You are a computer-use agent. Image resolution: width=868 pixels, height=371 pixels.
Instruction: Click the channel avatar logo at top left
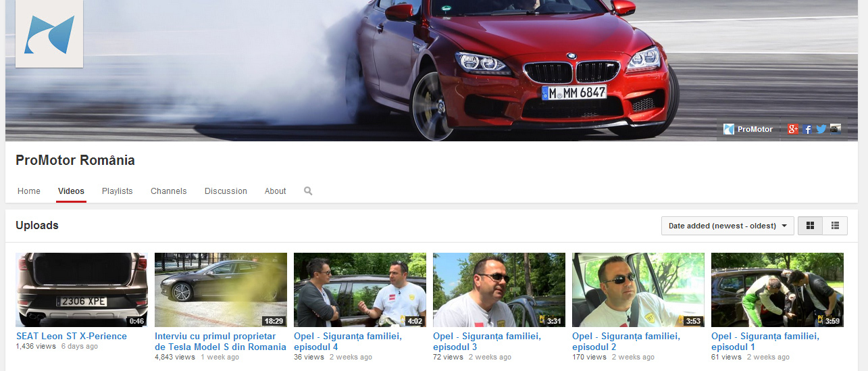49,34
